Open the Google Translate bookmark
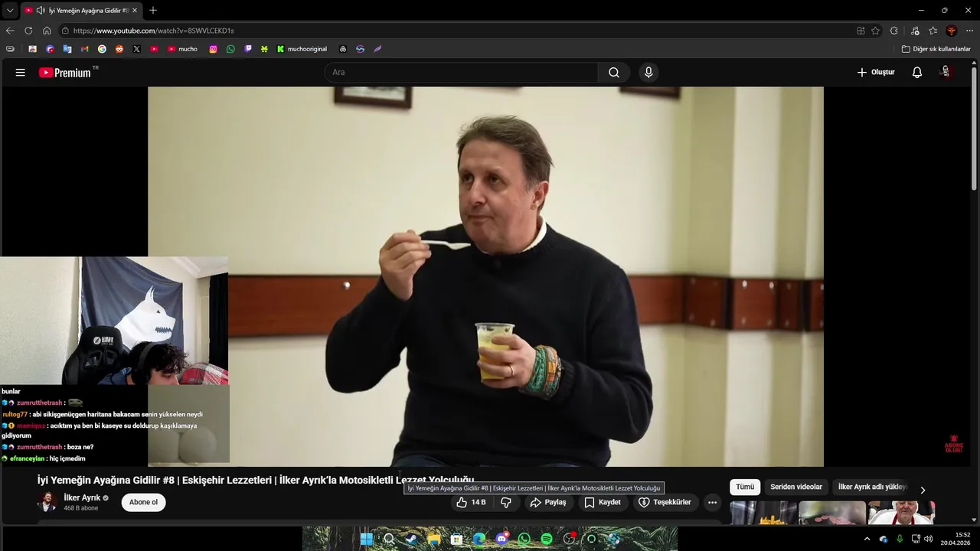This screenshot has height=551, width=980. tap(67, 49)
